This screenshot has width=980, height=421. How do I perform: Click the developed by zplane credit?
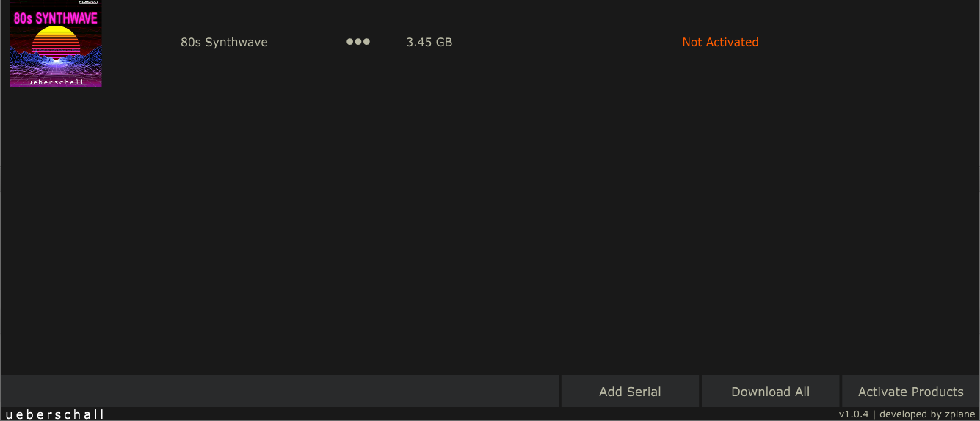pos(927,414)
